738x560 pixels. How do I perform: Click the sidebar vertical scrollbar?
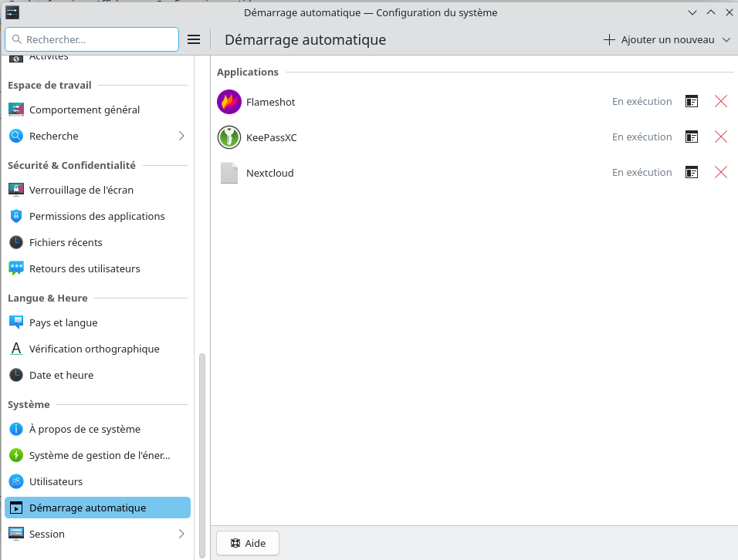click(202, 455)
